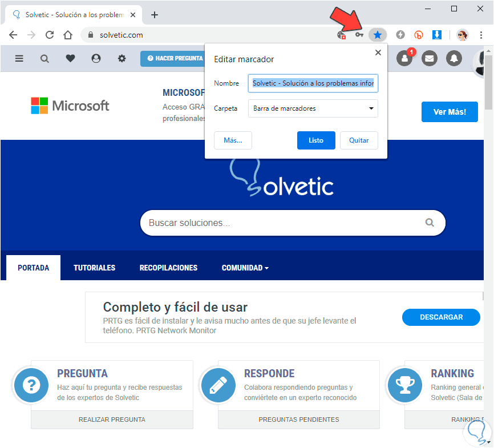The height and width of the screenshot is (448, 494).
Task: Expand the Carpeta dropdown Barra de marcadores
Action: point(313,108)
